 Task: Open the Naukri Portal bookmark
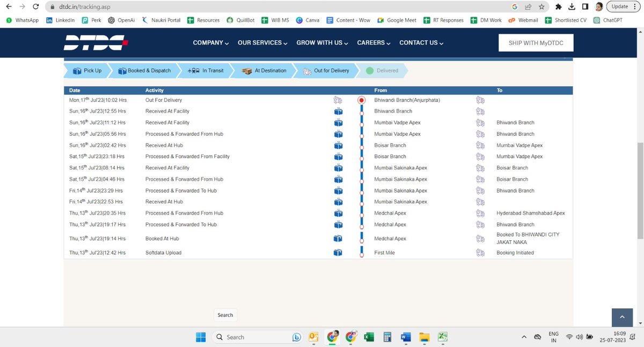pyautogui.click(x=161, y=20)
